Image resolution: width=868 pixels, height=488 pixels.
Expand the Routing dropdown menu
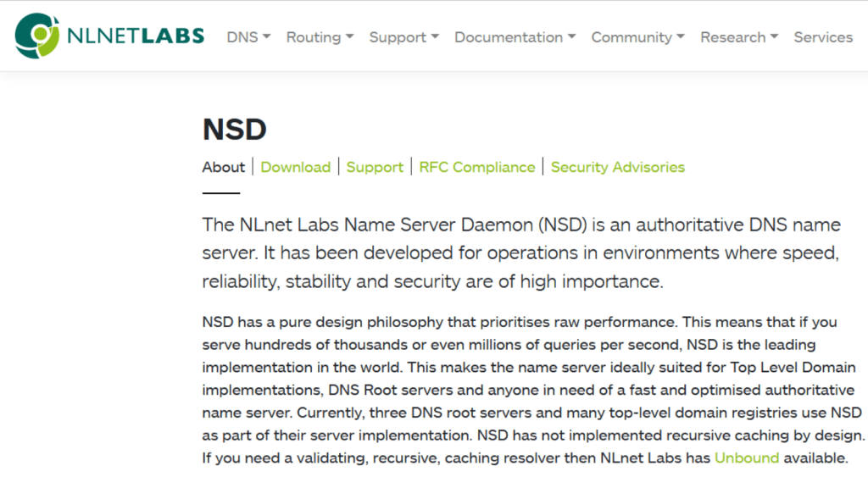coord(320,37)
